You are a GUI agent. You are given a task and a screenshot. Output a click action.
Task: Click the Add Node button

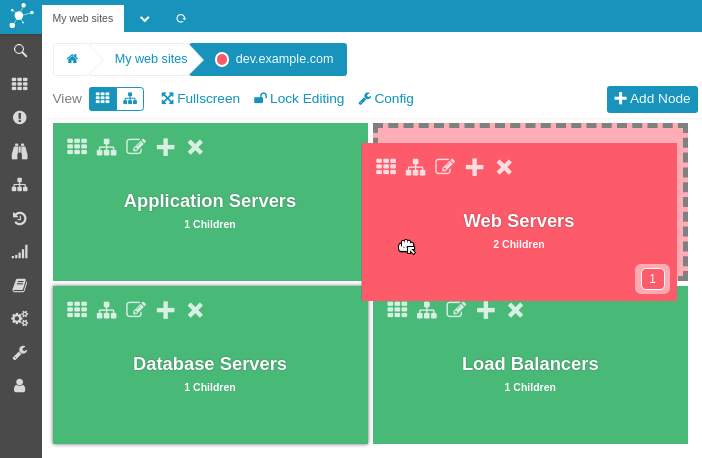(652, 99)
